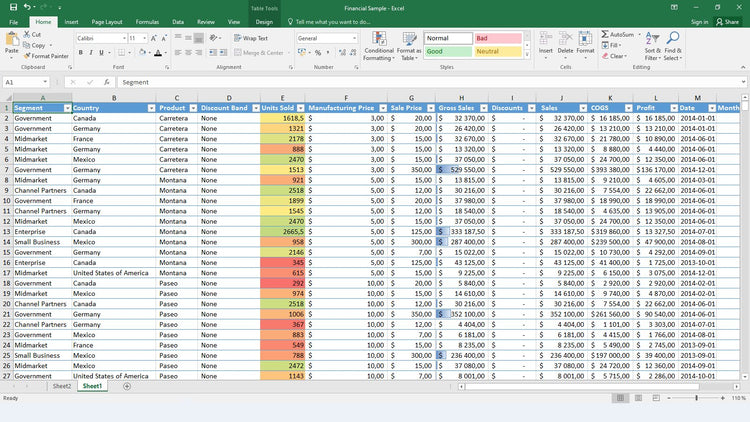Screen dimensions: 750x422
Task: Click the Sort & Filter icon
Action: [652, 38]
